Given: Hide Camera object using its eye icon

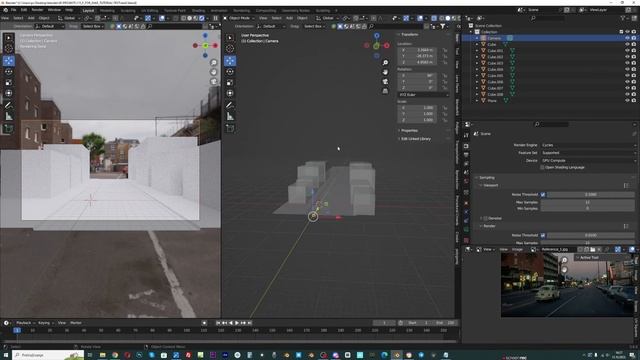Looking at the screenshot, I should [x=627, y=38].
